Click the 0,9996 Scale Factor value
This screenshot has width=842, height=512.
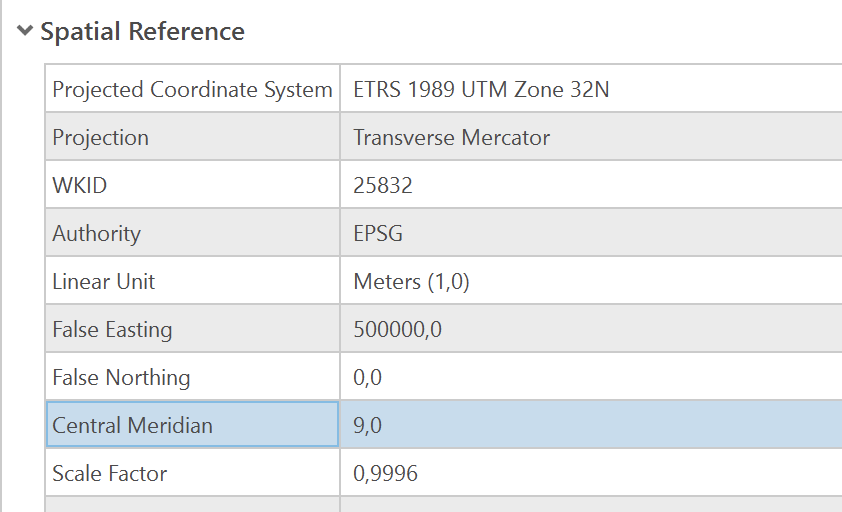tap(386, 473)
